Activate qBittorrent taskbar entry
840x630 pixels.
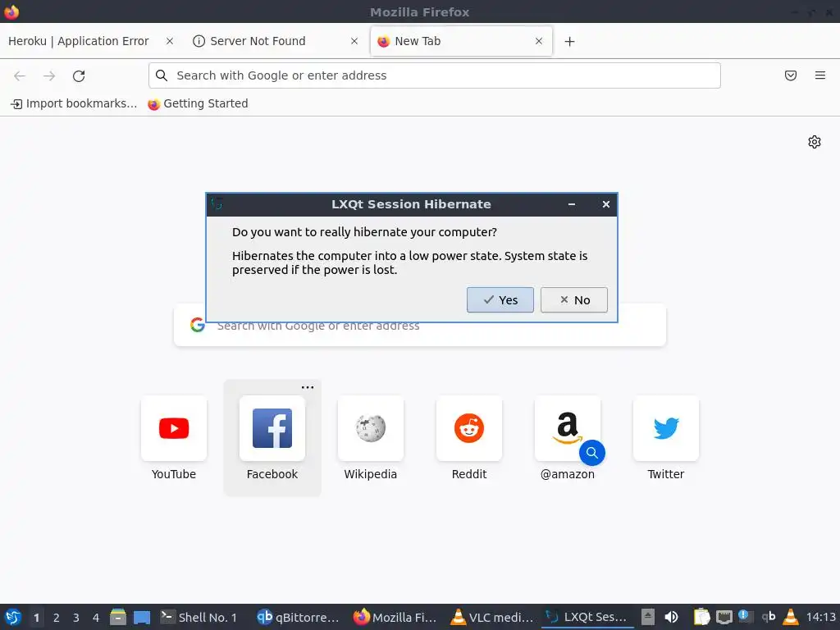tap(298, 617)
